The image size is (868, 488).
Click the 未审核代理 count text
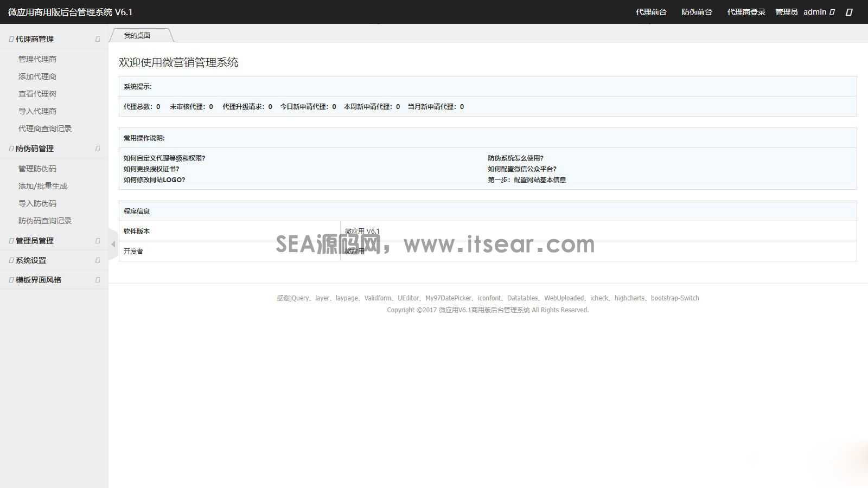coord(192,107)
